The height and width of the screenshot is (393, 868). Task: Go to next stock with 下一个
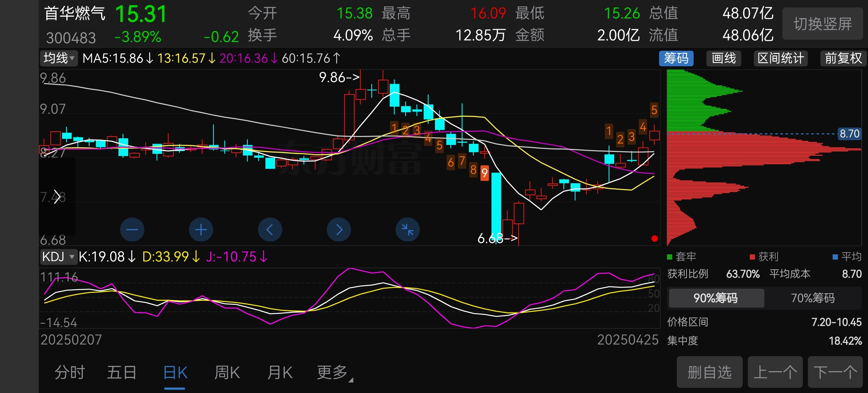pos(835,372)
